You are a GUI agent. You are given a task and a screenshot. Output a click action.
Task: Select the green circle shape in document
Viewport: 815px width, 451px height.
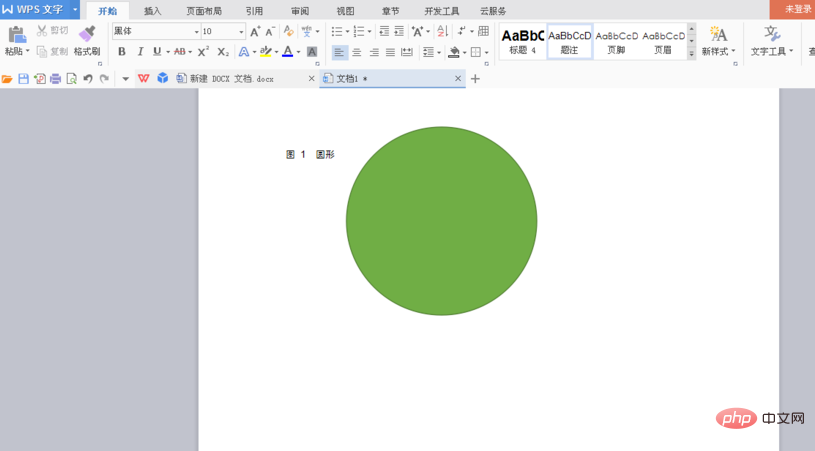[x=441, y=221]
